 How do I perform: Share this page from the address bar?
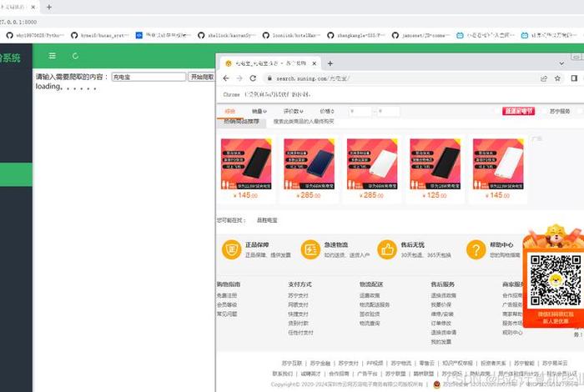click(x=544, y=78)
